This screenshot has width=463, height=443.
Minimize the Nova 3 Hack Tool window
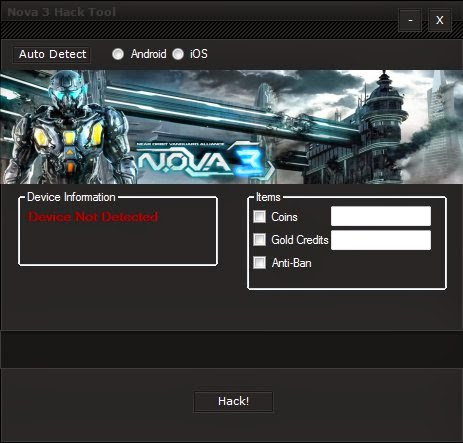(x=410, y=20)
